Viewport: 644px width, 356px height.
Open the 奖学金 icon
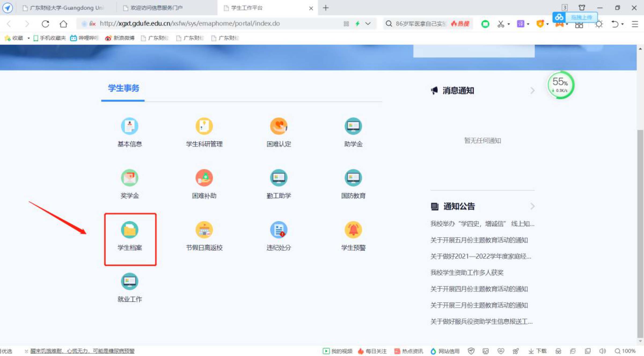point(130,178)
